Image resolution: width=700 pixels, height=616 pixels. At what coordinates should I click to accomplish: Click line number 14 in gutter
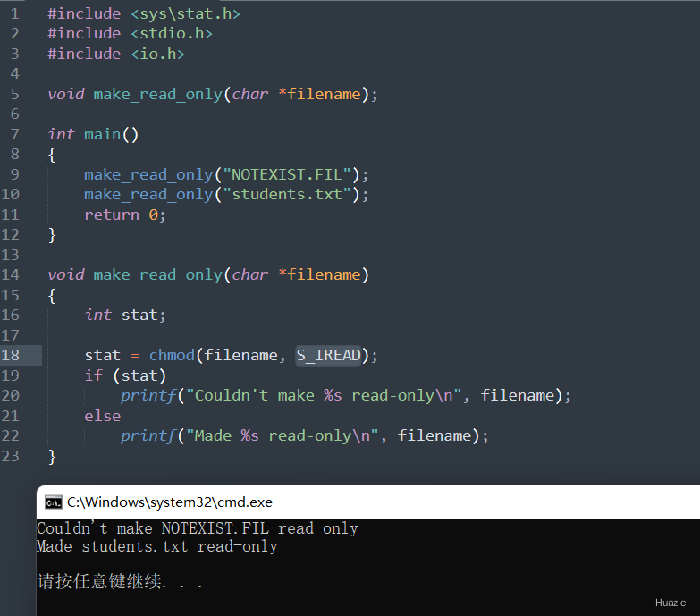coord(10,274)
